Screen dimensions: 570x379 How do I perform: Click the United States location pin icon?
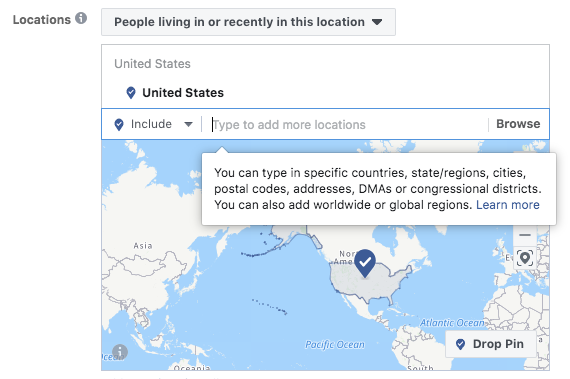tap(131, 93)
